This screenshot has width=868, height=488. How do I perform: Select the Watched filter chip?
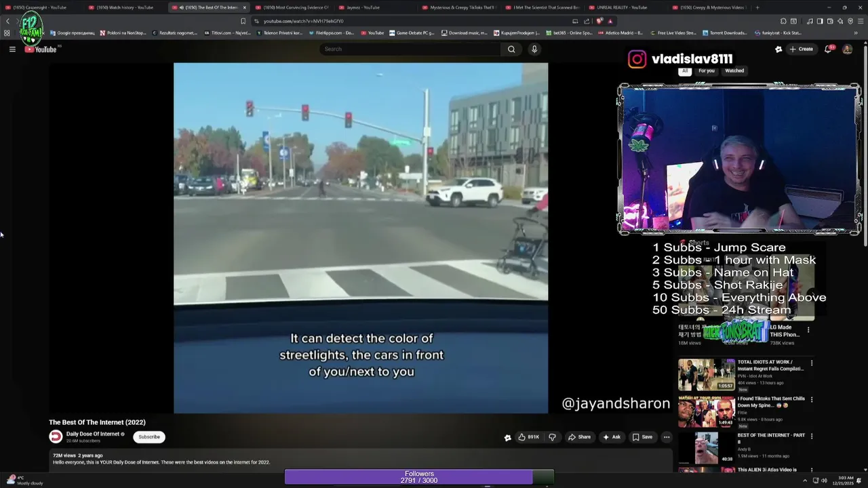tap(734, 70)
